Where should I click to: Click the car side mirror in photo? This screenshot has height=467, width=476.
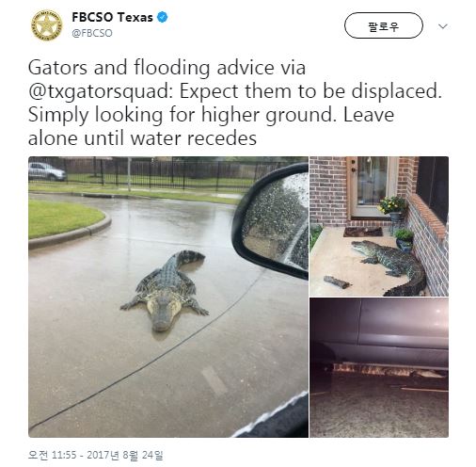(x=270, y=220)
